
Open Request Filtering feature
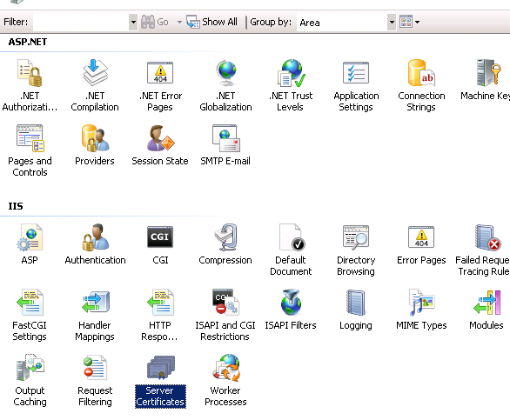tap(95, 380)
